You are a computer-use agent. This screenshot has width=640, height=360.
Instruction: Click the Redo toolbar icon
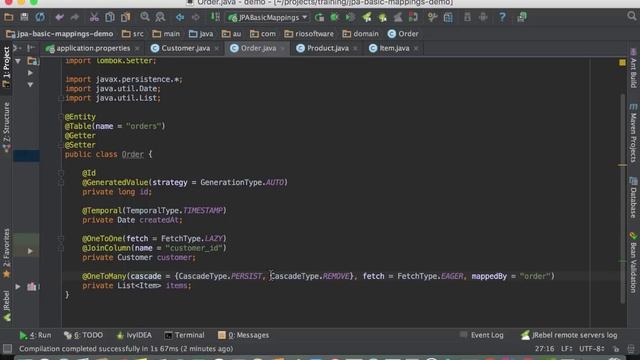point(75,17)
